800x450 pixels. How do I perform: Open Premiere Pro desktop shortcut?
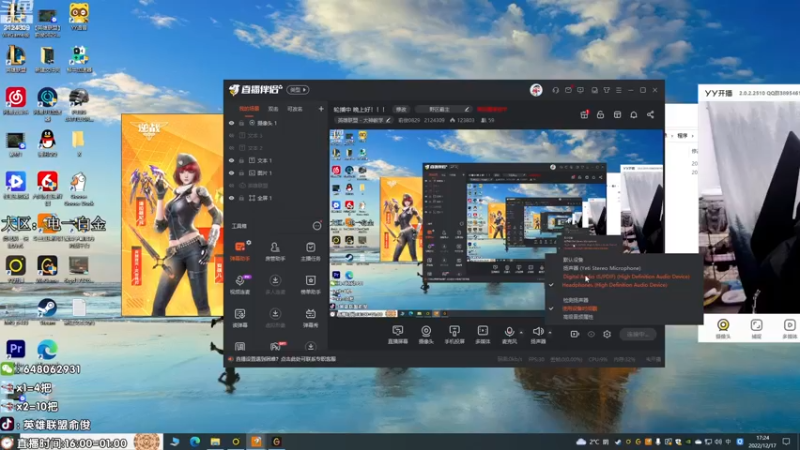point(15,349)
